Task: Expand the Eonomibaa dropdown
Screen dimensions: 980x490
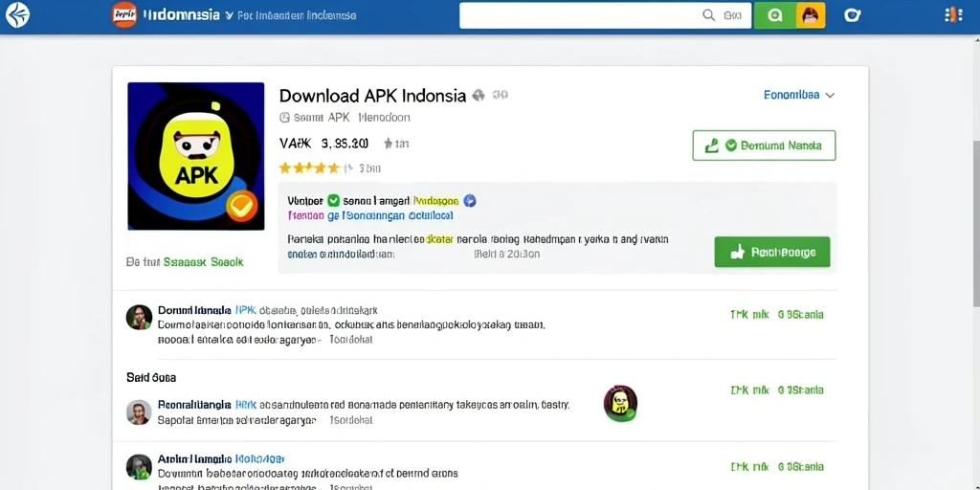Action: point(799,95)
